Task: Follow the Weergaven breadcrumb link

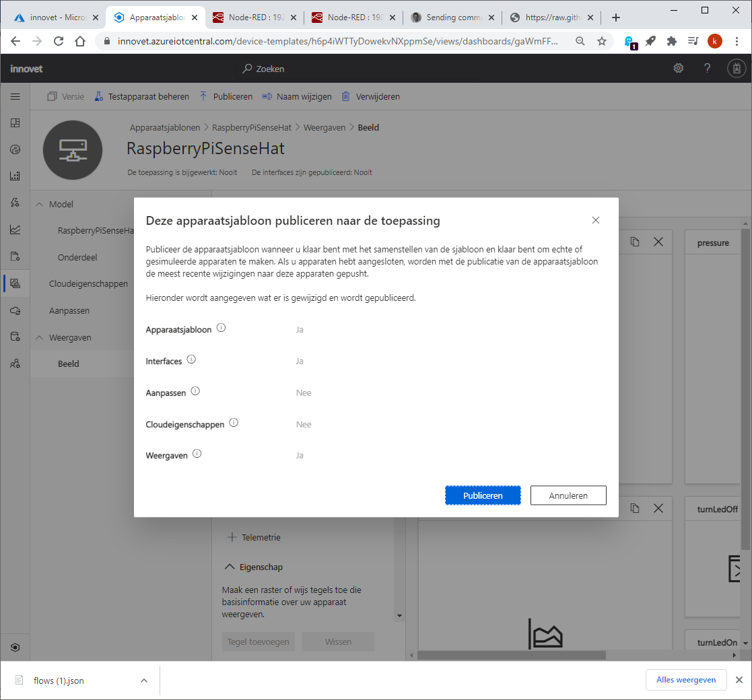Action: click(324, 127)
